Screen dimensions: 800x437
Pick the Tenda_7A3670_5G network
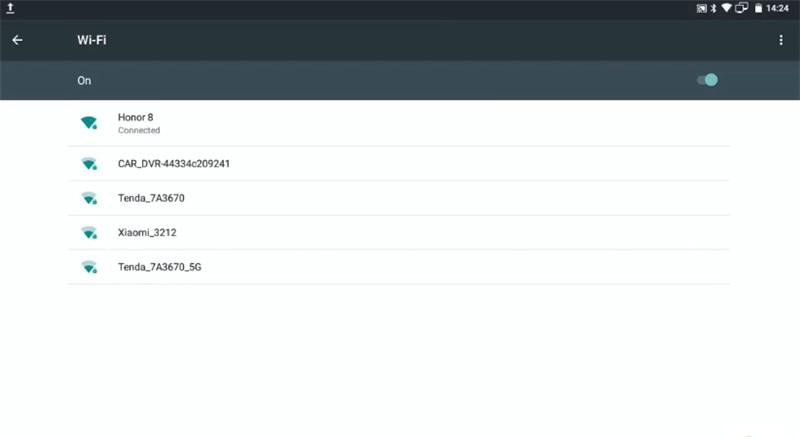399,267
